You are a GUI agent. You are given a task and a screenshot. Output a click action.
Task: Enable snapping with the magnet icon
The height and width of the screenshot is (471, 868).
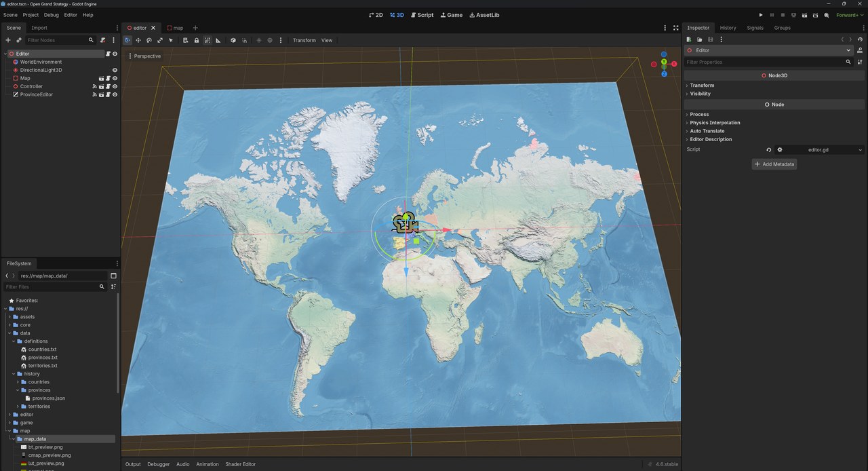245,40
